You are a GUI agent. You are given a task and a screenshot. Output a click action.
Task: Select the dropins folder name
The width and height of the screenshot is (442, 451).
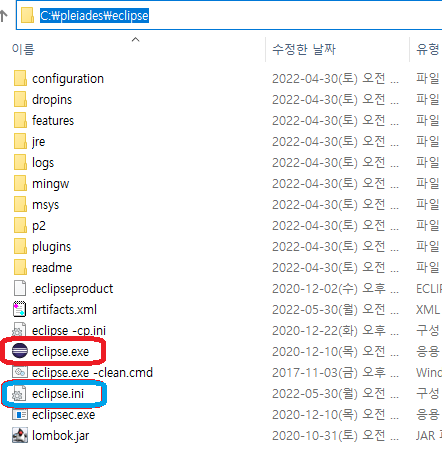coord(52,100)
